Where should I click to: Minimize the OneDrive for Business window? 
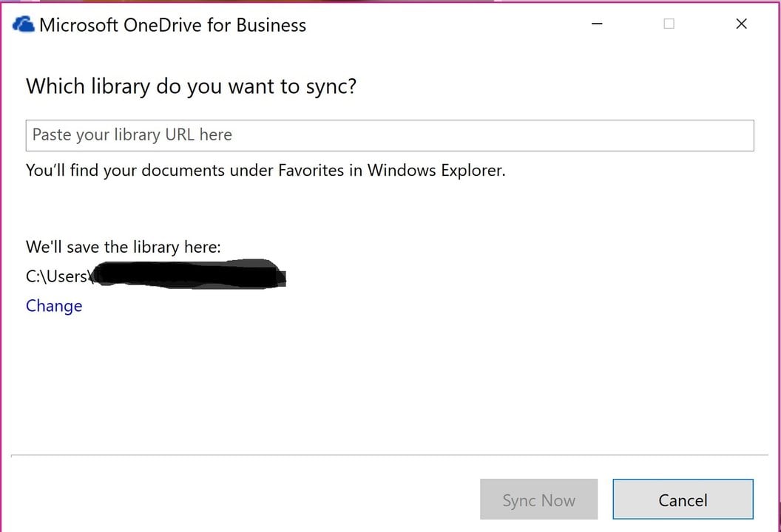[597, 24]
